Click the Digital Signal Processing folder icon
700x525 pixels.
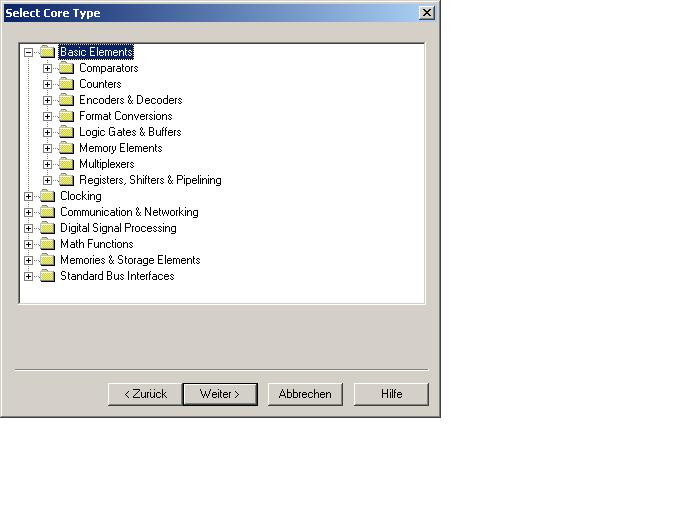[47, 228]
